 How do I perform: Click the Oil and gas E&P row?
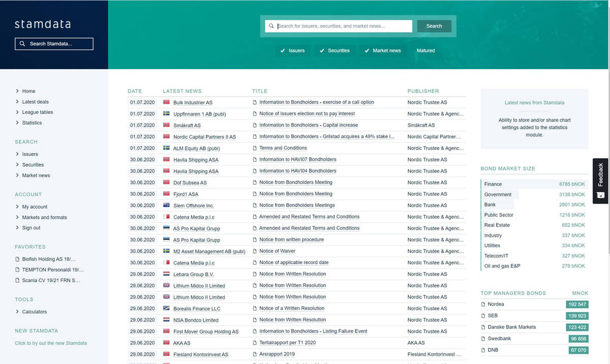point(534,266)
